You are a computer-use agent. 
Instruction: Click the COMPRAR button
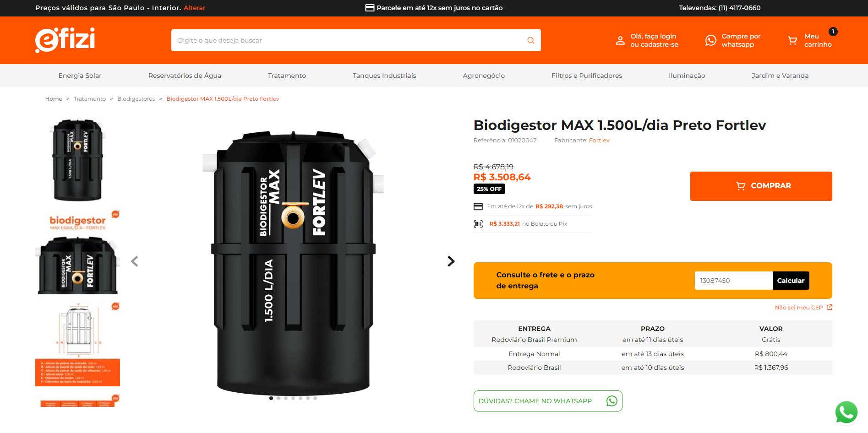click(x=761, y=186)
